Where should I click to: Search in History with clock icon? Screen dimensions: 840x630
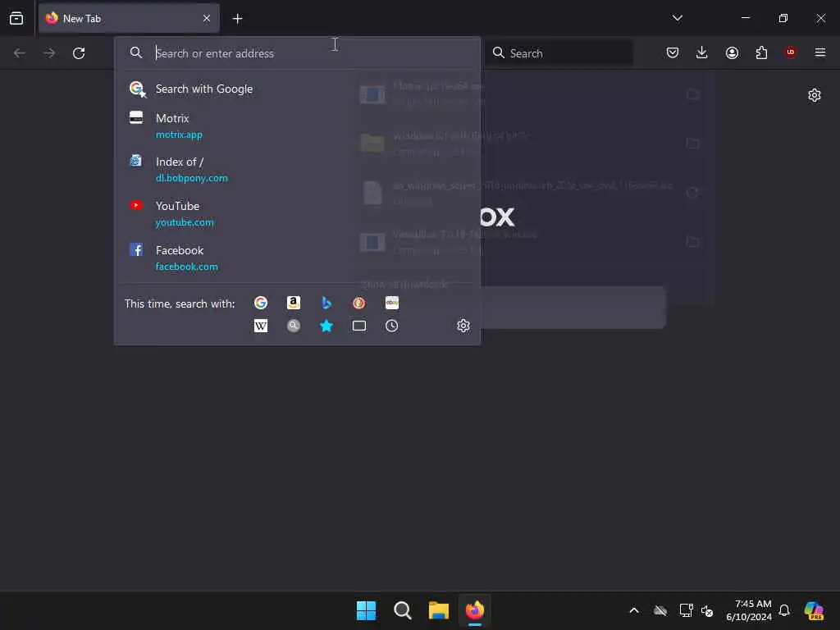[391, 326]
